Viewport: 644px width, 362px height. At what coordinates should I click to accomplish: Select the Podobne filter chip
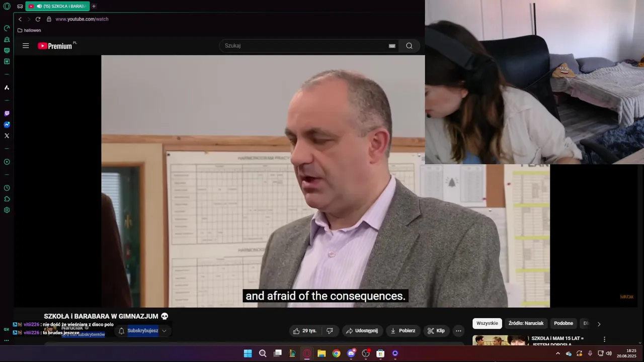563,323
